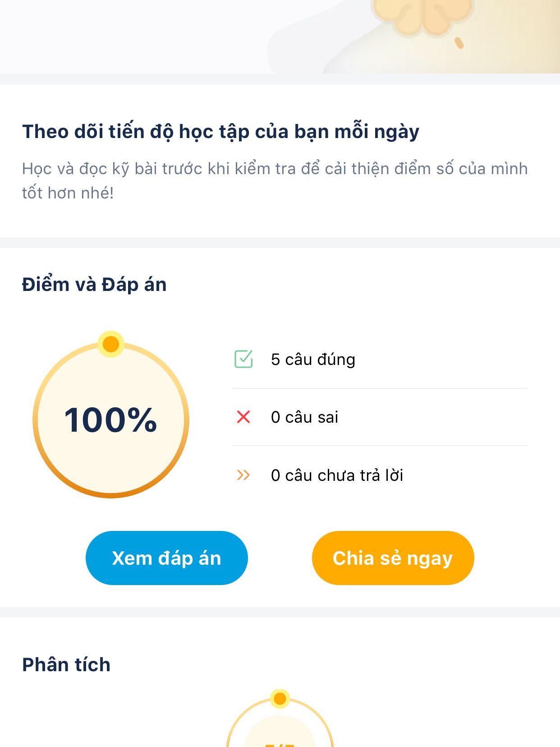
Task: Click the orange double-chevron unanswered icon
Action: pyautogui.click(x=243, y=475)
